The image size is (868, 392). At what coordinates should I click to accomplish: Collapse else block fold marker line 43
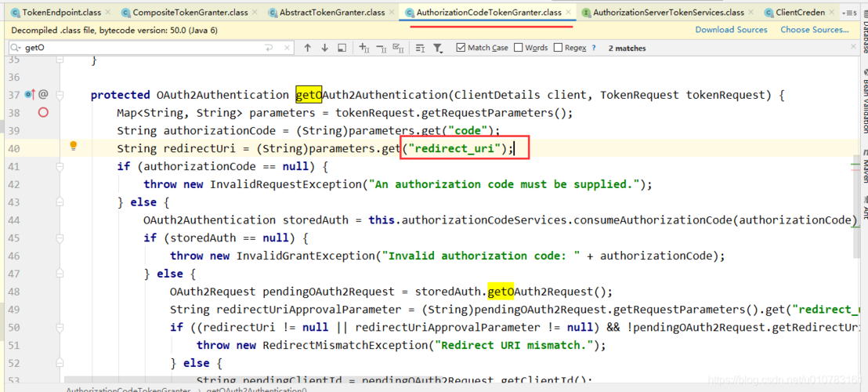[60, 202]
